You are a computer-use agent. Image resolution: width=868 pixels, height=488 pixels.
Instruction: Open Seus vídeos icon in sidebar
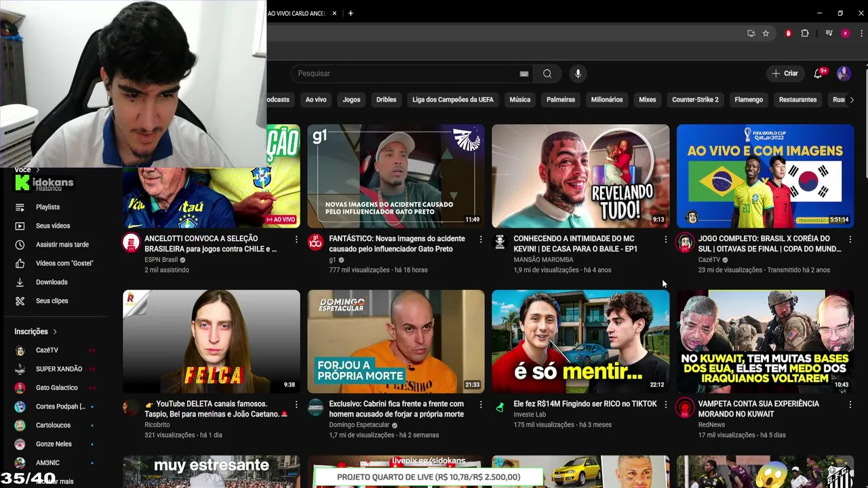coord(20,226)
